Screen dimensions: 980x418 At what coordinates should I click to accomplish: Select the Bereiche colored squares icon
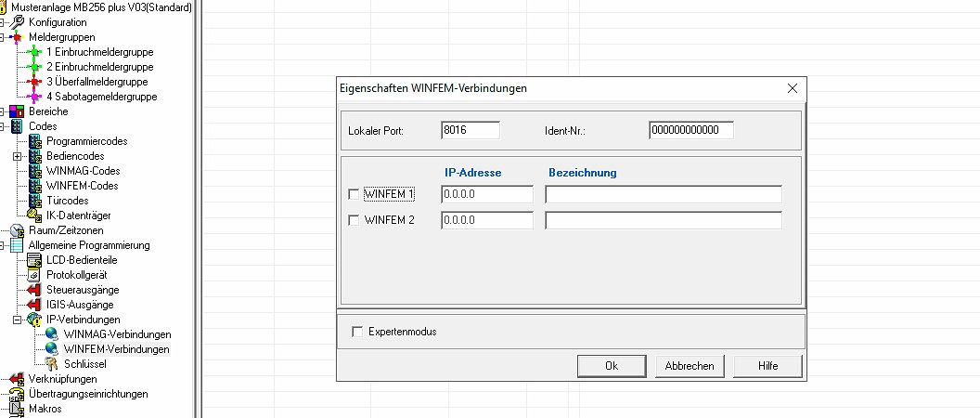(x=17, y=111)
